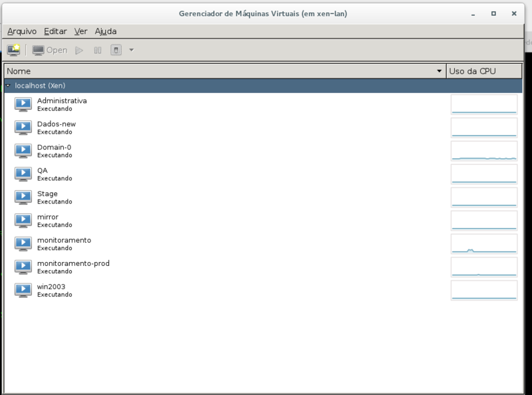Click win2003 CPU usage graph
The image size is (532, 395).
(x=484, y=290)
